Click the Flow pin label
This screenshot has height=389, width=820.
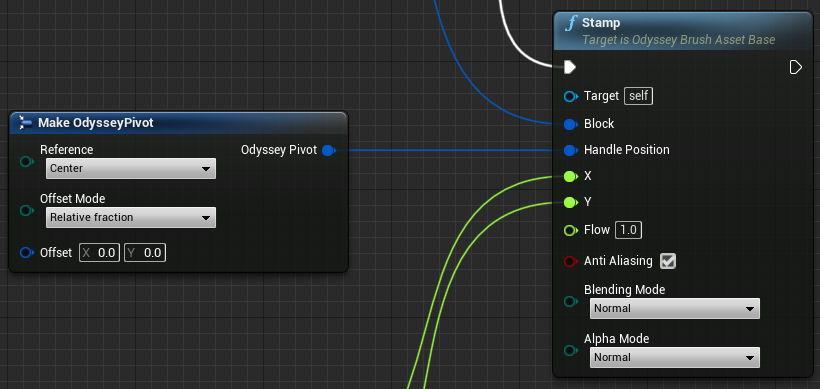tap(597, 230)
